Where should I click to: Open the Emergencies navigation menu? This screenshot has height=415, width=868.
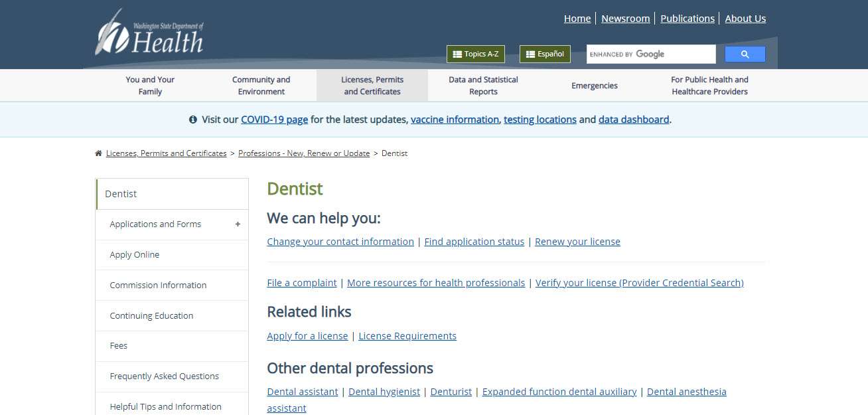[x=594, y=85]
